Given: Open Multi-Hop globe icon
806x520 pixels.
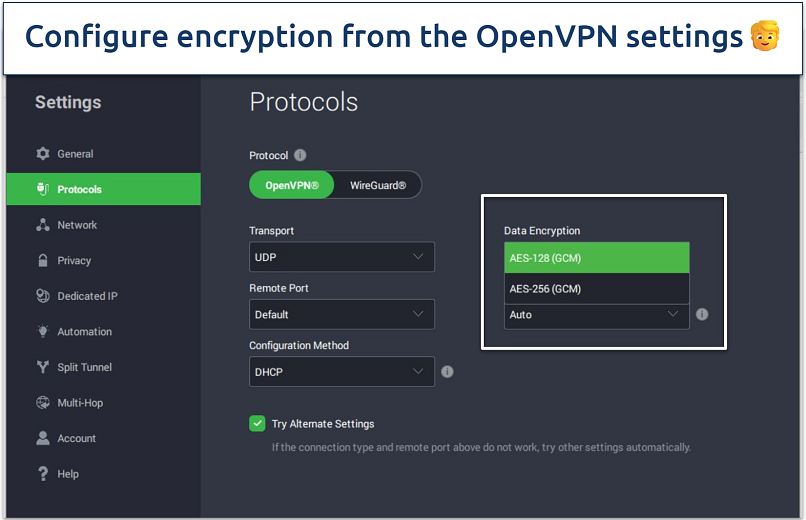Looking at the screenshot, I should pos(43,402).
